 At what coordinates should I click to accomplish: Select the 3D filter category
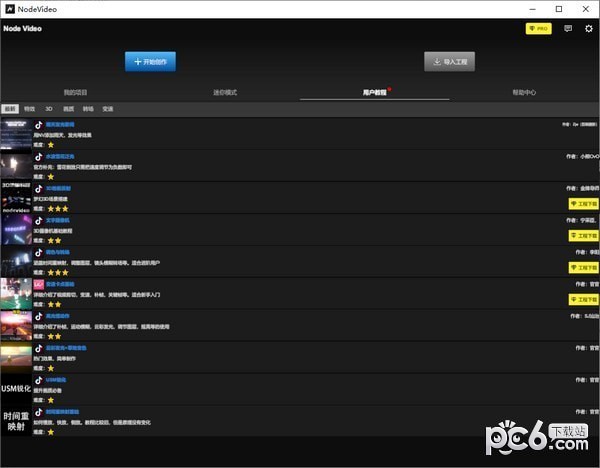coord(49,109)
